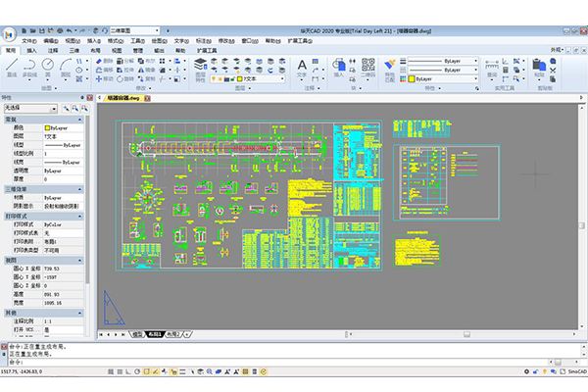Click the yellow ByLayer color swatch in ribbon

point(412,78)
